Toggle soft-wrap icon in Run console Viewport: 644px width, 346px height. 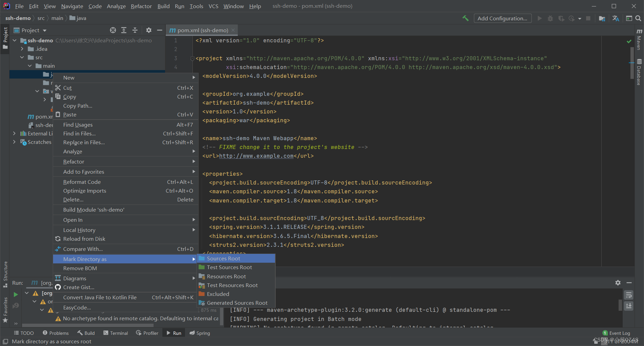click(629, 295)
